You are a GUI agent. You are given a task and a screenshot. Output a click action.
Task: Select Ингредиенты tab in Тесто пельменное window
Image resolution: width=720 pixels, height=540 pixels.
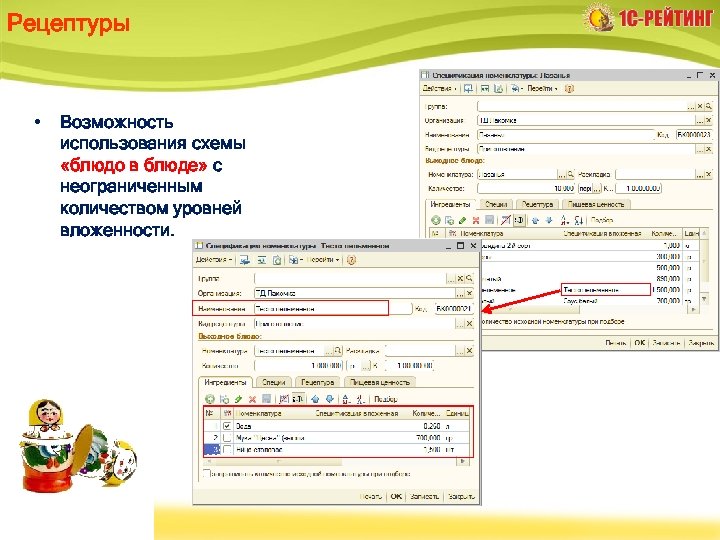click(x=225, y=382)
